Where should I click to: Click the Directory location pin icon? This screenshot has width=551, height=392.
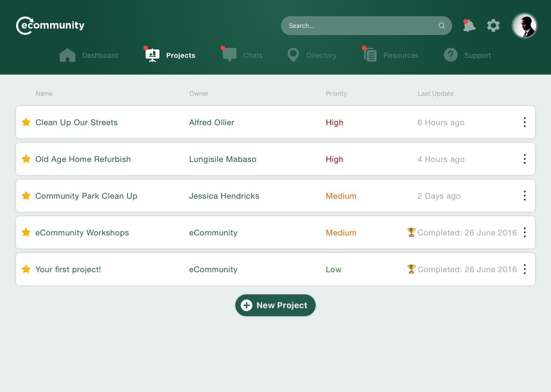(x=293, y=55)
